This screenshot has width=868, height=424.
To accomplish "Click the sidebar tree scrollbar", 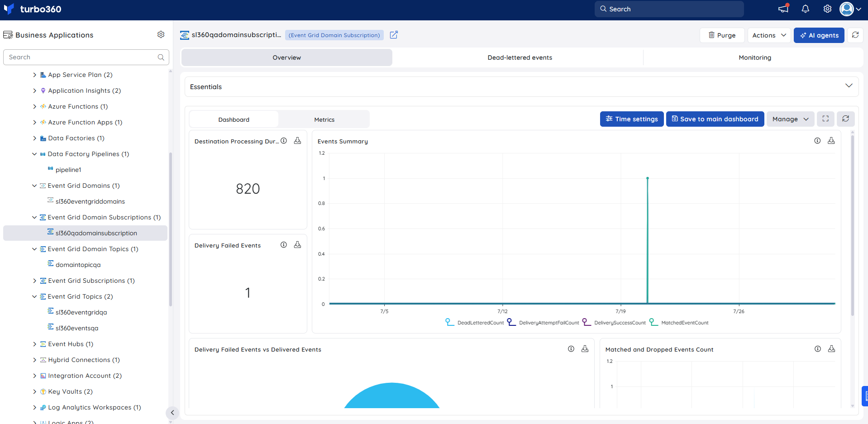I will [x=171, y=230].
